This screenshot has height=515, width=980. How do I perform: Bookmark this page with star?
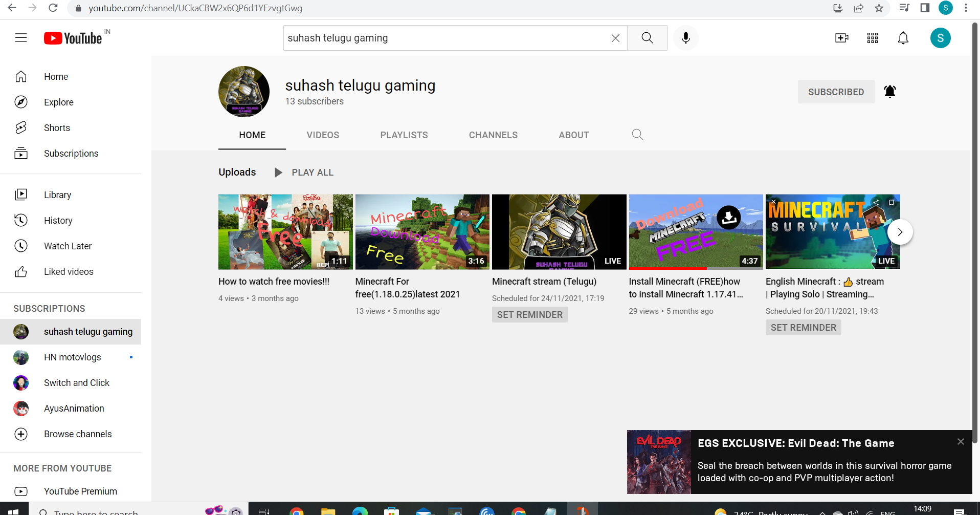click(x=879, y=8)
